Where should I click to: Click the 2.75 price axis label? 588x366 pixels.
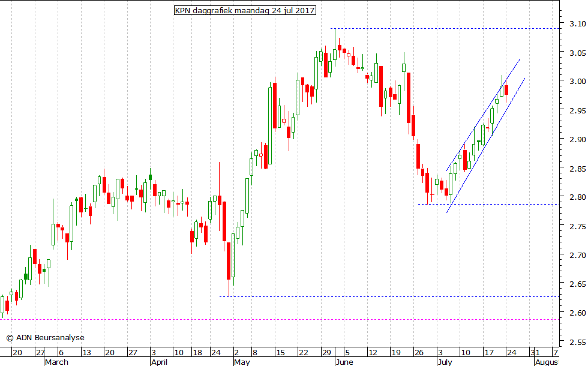(x=577, y=226)
